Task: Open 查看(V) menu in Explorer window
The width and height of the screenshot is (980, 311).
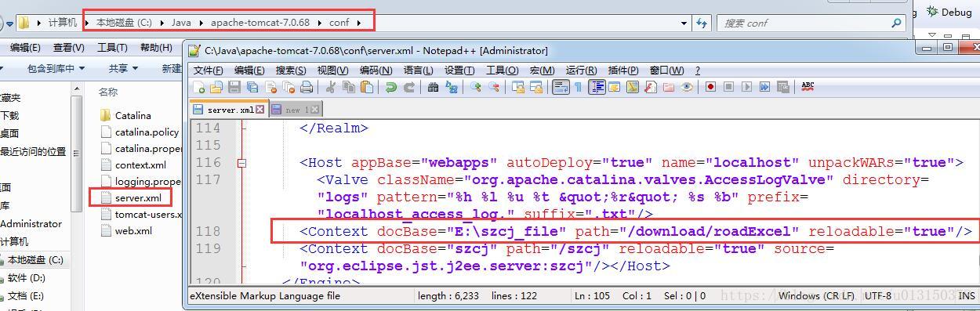Action: 68,48
